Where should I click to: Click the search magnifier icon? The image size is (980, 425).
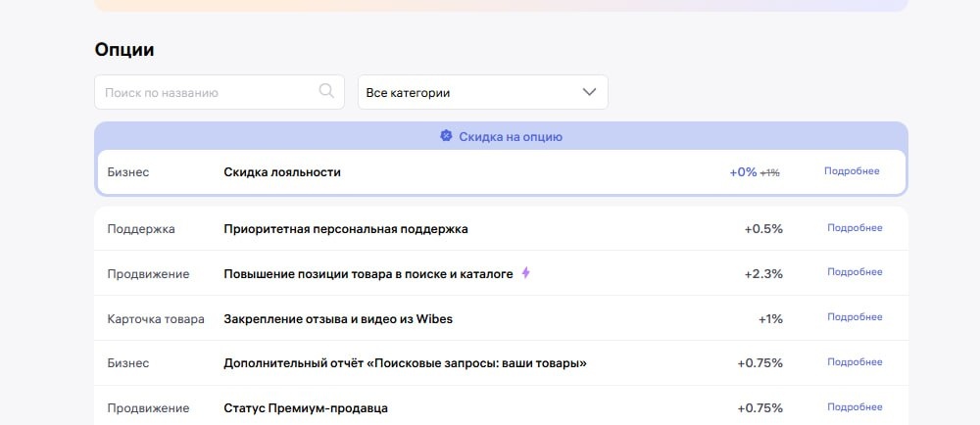326,91
